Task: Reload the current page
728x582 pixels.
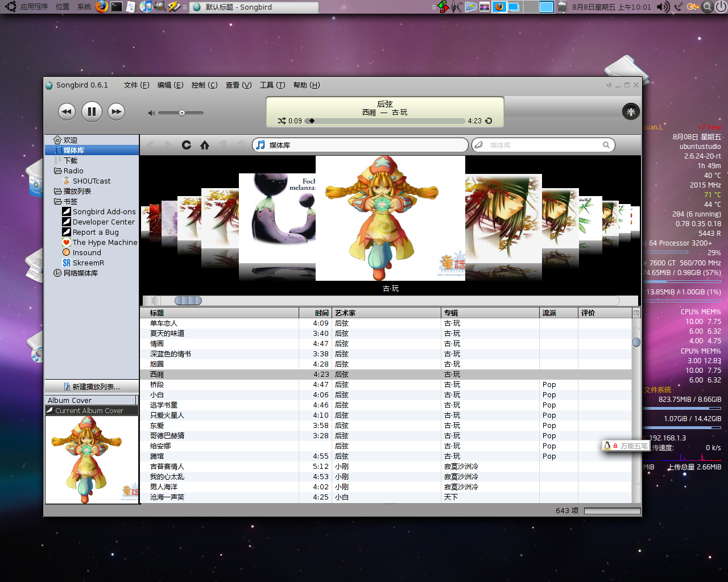Action: click(x=186, y=145)
